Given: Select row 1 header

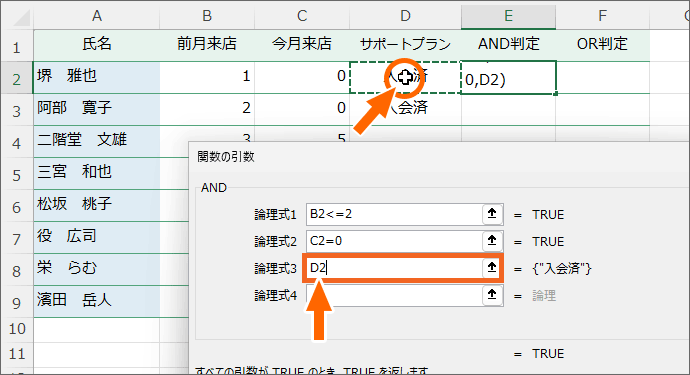Looking at the screenshot, I should 17,46.
